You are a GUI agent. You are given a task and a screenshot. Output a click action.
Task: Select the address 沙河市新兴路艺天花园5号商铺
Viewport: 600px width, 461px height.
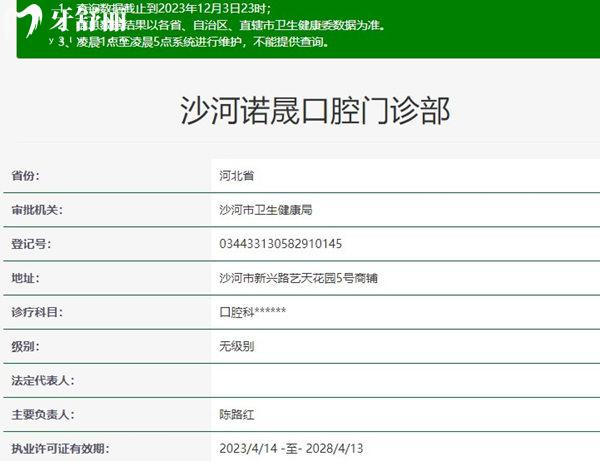298,278
